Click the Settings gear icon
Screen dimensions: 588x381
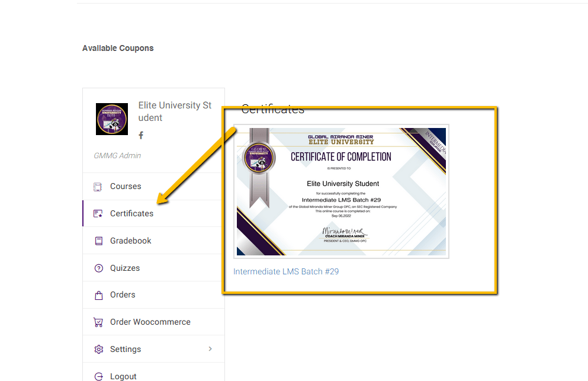[98, 350]
